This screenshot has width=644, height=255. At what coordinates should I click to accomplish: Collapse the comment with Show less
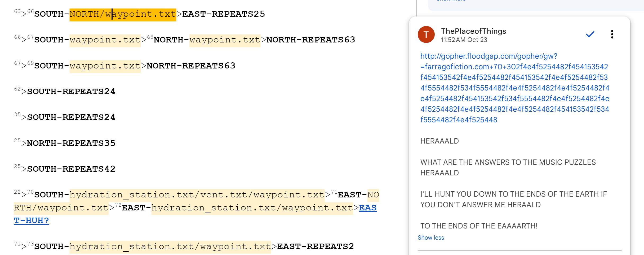(x=431, y=237)
